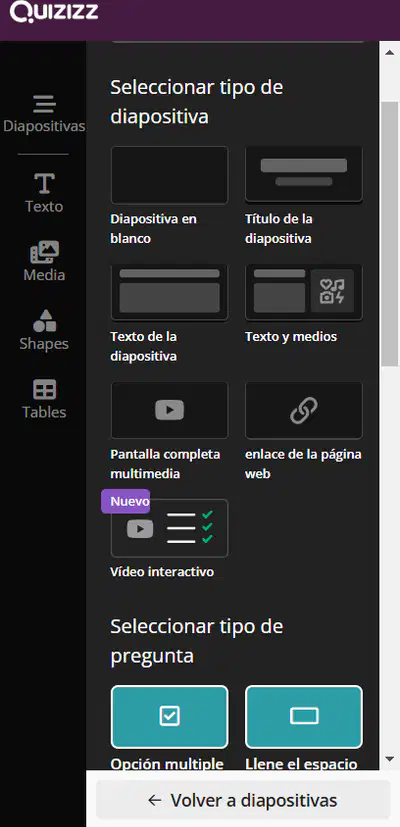Click the Nuevo badge on Vídeo interactivo
This screenshot has width=400, height=827.
point(126,501)
